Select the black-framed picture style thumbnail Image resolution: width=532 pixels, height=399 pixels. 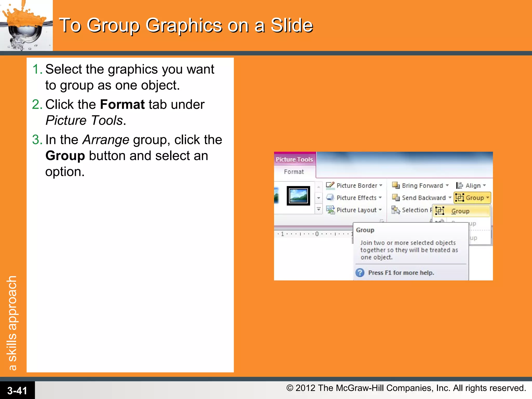tap(298, 196)
